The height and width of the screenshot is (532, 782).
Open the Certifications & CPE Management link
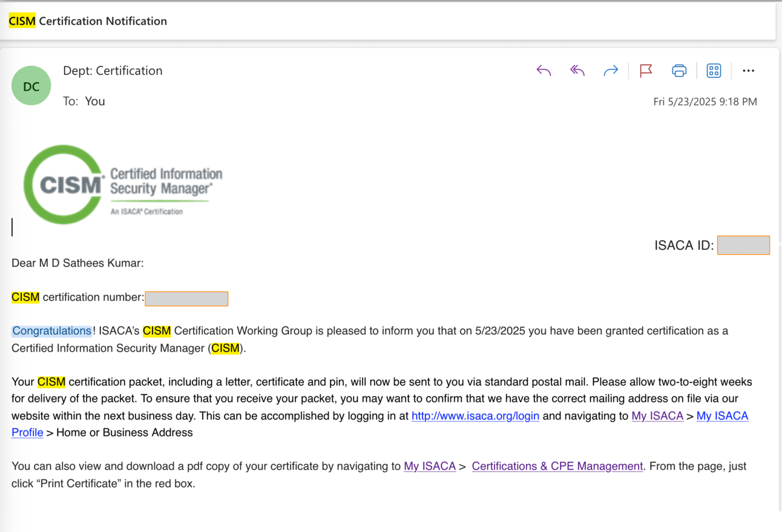557,466
